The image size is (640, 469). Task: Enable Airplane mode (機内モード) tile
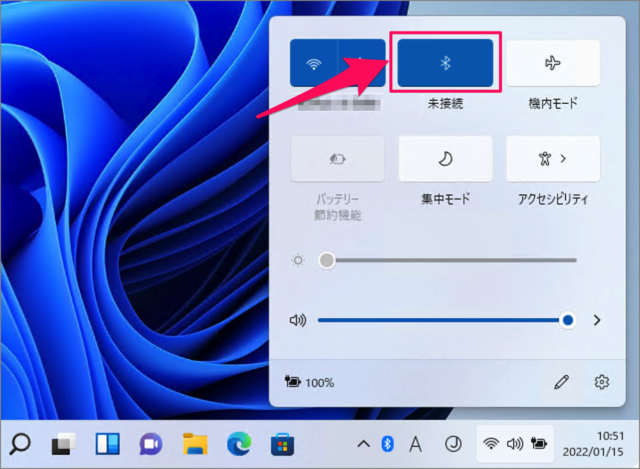[x=553, y=63]
